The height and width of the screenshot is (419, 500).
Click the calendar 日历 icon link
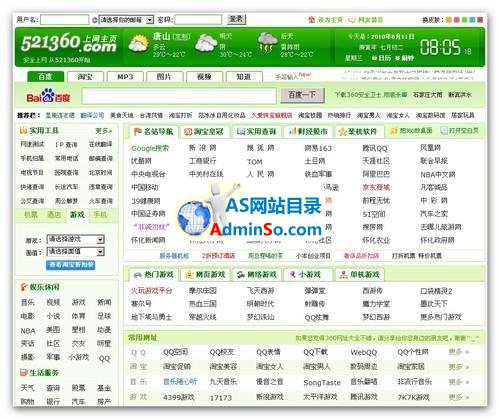381,58
